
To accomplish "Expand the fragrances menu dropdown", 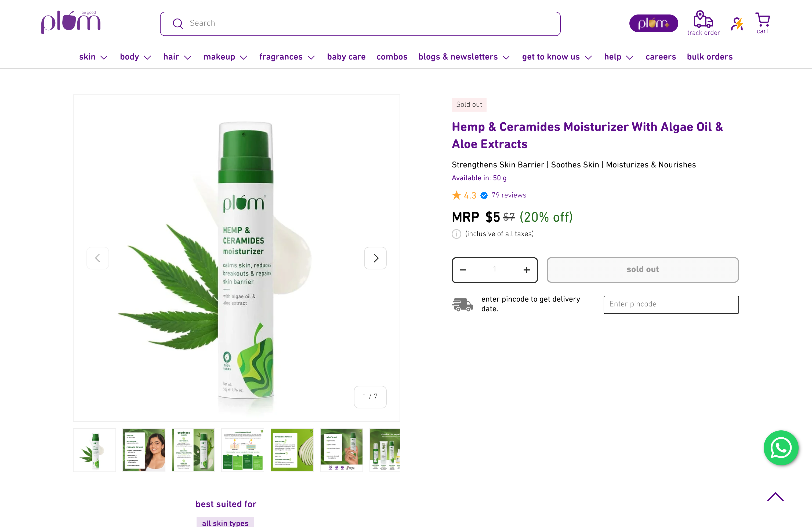I will 287,57.
